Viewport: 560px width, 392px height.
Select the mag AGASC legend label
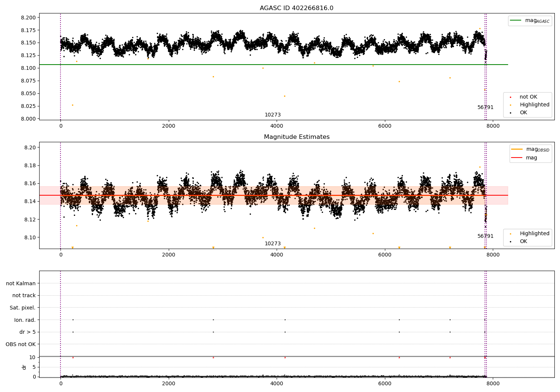click(x=537, y=21)
